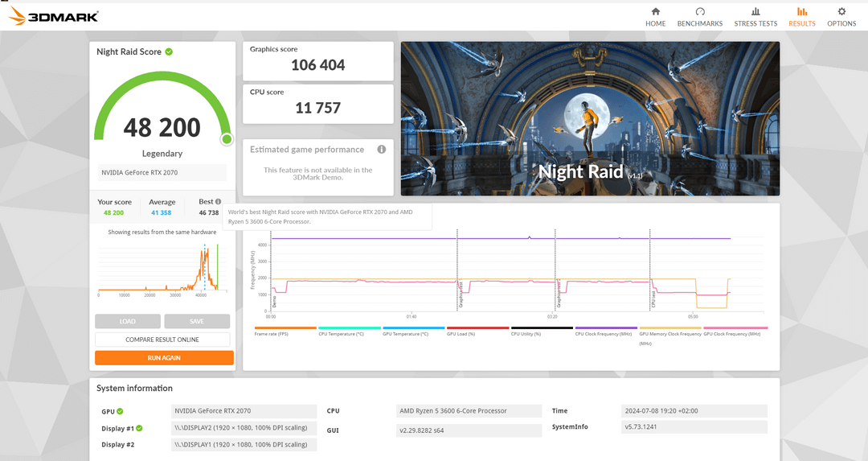
Task: Go to the Benchmarks tab
Action: 700,17
